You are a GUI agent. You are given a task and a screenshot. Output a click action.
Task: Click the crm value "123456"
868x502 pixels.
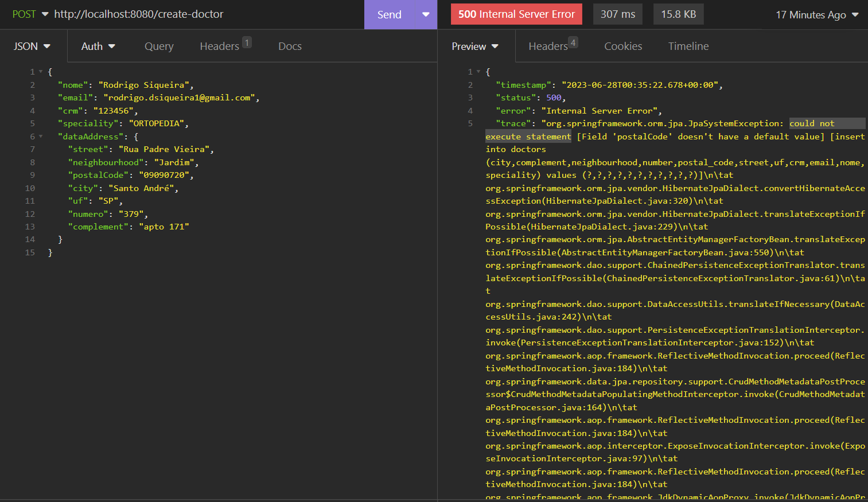(114, 111)
